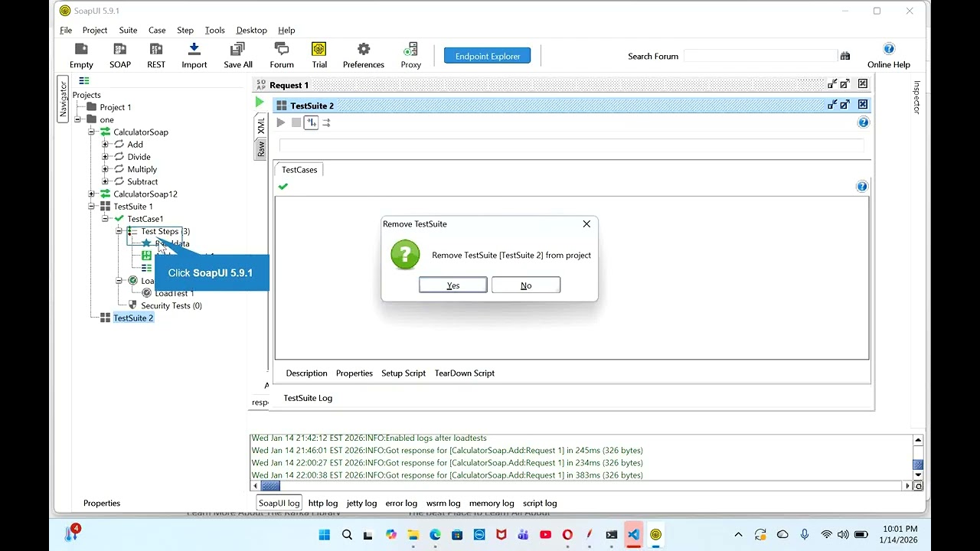Open Preferences gear icon
The image size is (980, 551).
click(x=364, y=56)
